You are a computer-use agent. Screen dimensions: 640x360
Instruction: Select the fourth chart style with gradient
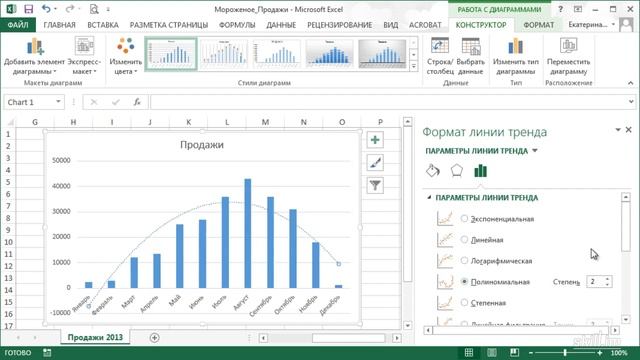(x=329, y=54)
